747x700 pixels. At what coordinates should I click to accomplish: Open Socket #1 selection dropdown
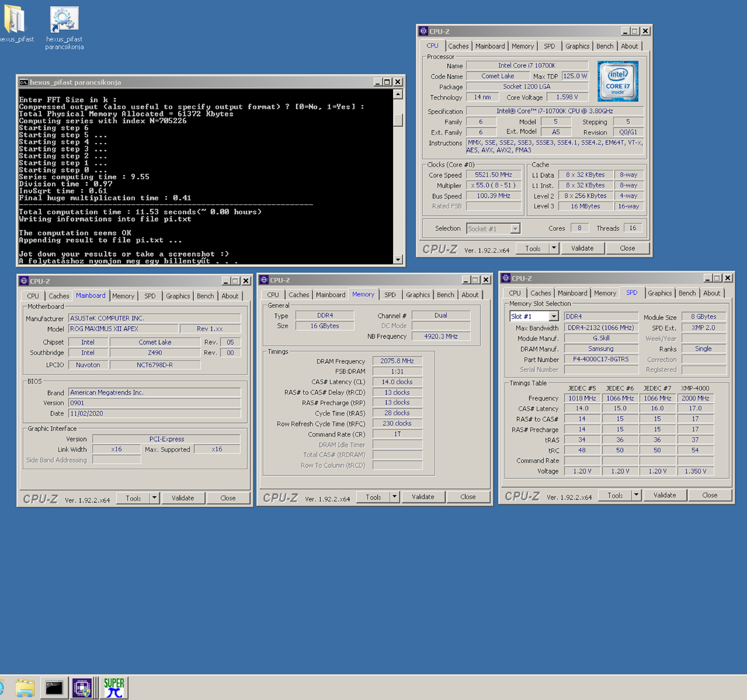(x=516, y=229)
